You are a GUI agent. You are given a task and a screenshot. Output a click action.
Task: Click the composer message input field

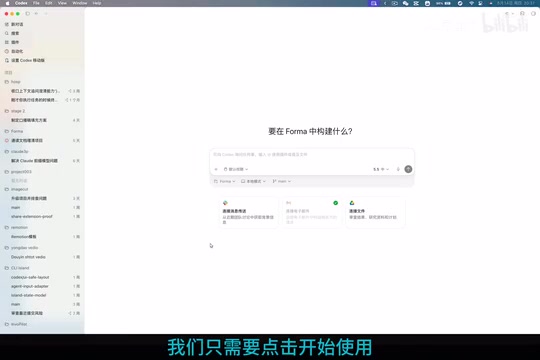[312, 155]
